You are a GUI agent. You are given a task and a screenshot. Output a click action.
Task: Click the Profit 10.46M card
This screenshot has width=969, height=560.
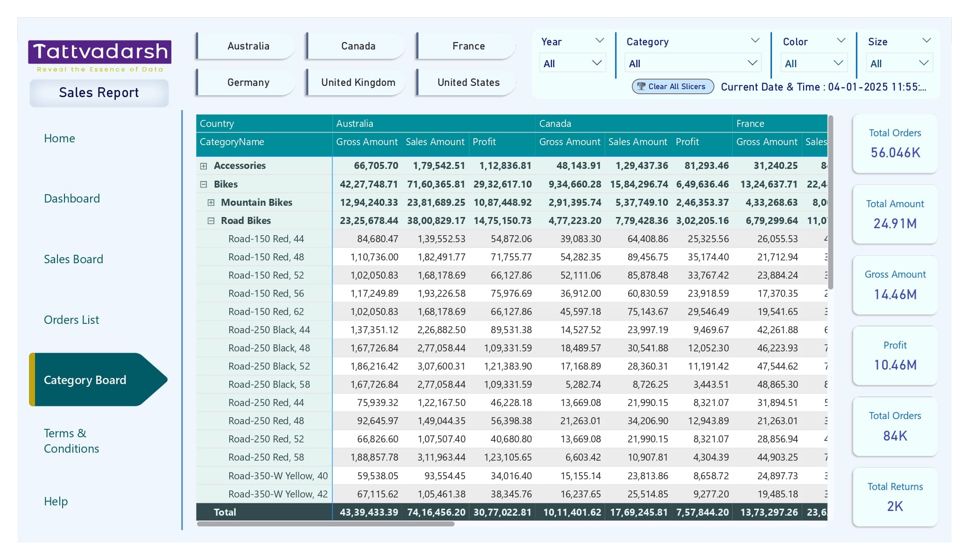(895, 356)
